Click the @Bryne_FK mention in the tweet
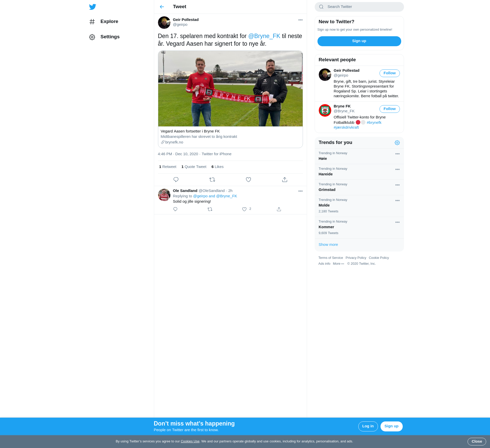This screenshot has height=448, width=490. pos(264,36)
